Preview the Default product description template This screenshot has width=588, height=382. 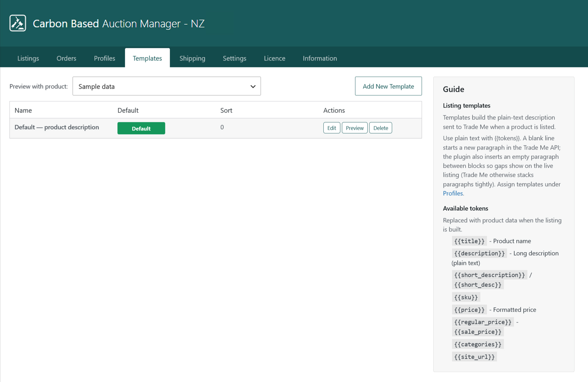point(355,128)
